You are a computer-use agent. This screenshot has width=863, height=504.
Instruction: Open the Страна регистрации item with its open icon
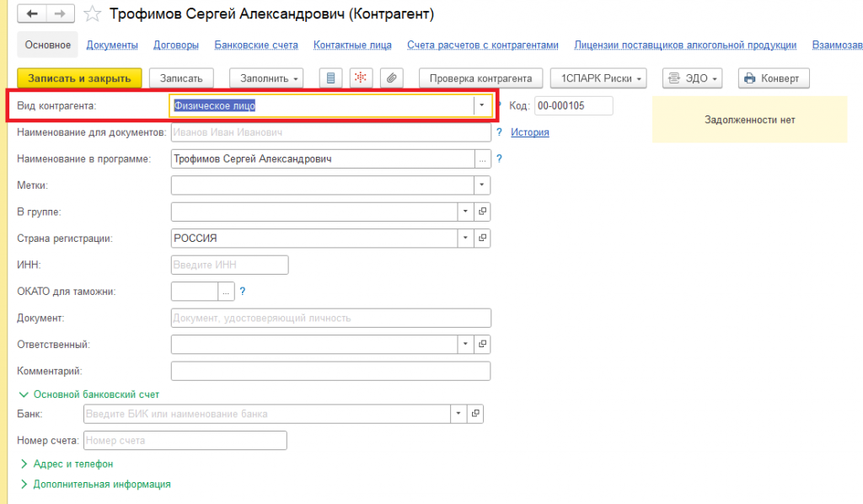click(x=482, y=239)
